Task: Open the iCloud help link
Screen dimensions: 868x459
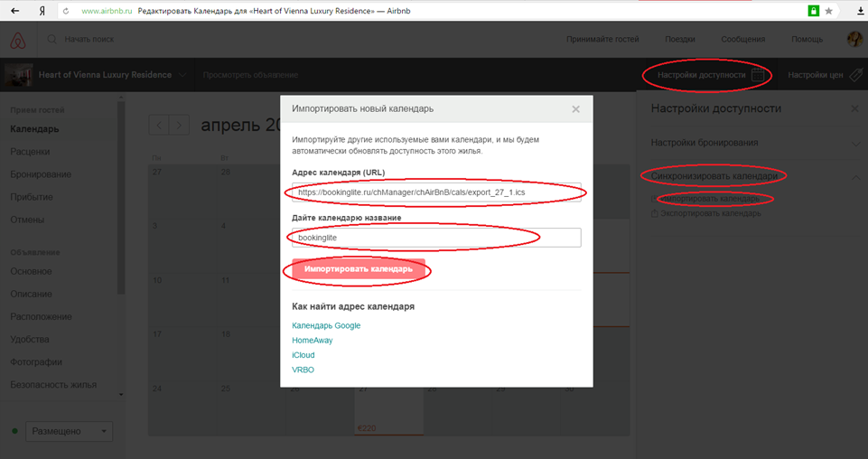Action: pyautogui.click(x=303, y=355)
